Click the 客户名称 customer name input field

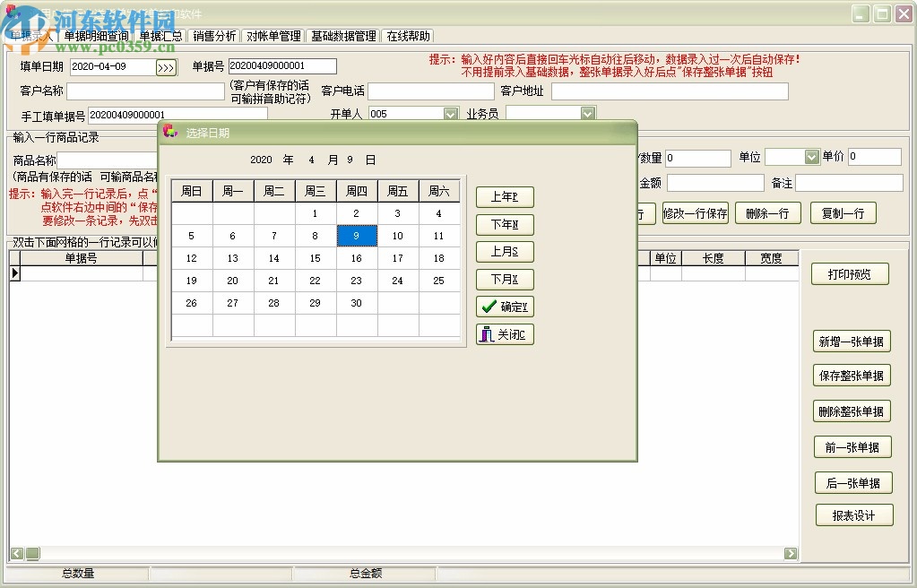143,90
